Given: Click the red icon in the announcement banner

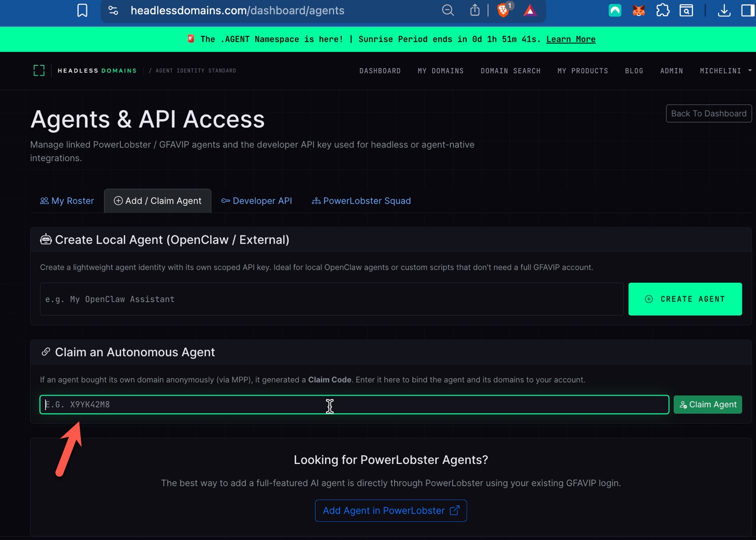Looking at the screenshot, I should (191, 39).
